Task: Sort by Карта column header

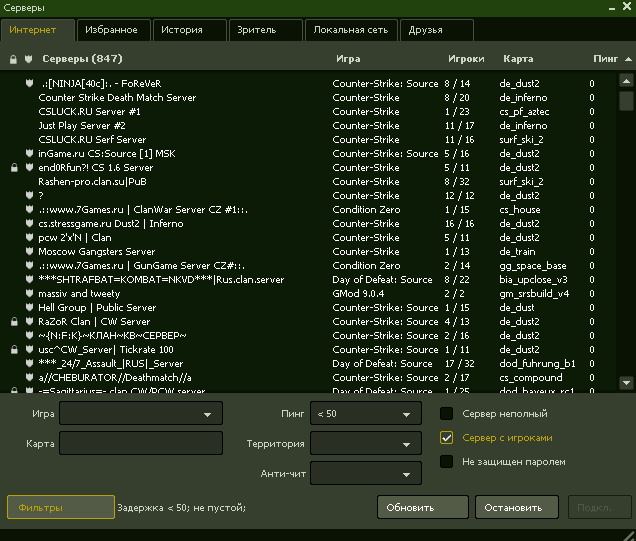Action: pos(518,59)
